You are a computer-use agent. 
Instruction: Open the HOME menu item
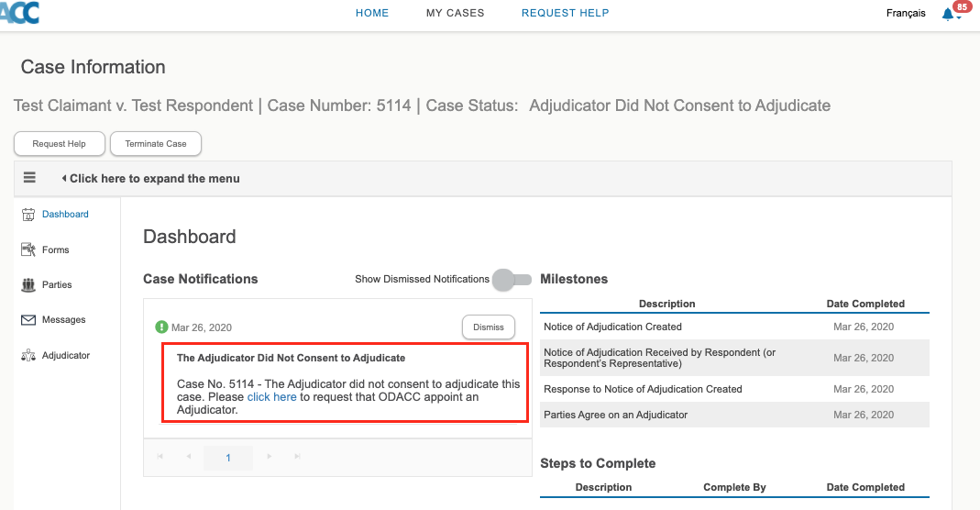372,13
